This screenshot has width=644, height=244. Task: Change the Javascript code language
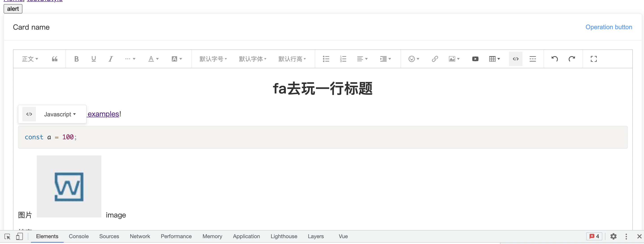[x=59, y=114]
